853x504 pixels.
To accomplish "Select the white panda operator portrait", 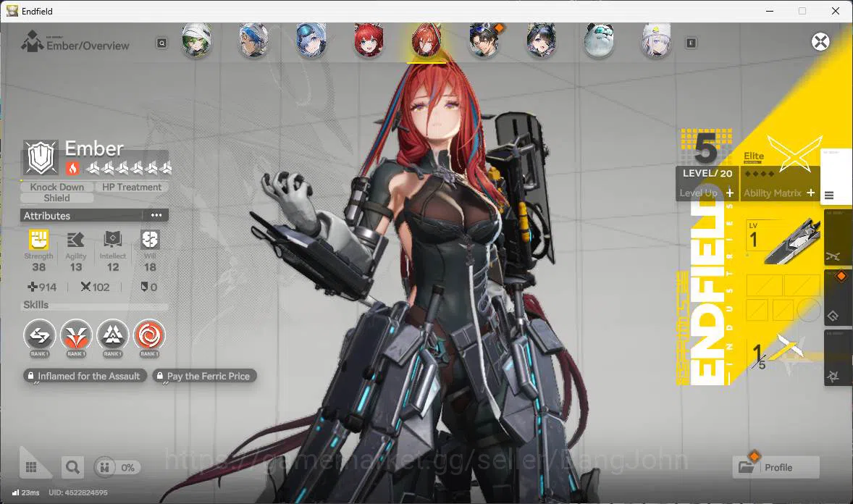I will coord(598,41).
